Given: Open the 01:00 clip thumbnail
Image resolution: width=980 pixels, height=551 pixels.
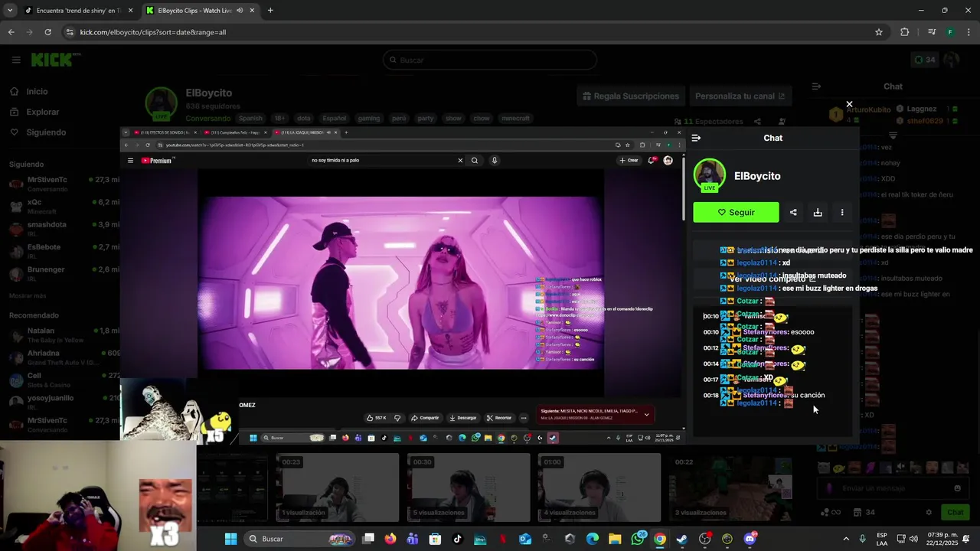Looking at the screenshot, I should coord(599,487).
